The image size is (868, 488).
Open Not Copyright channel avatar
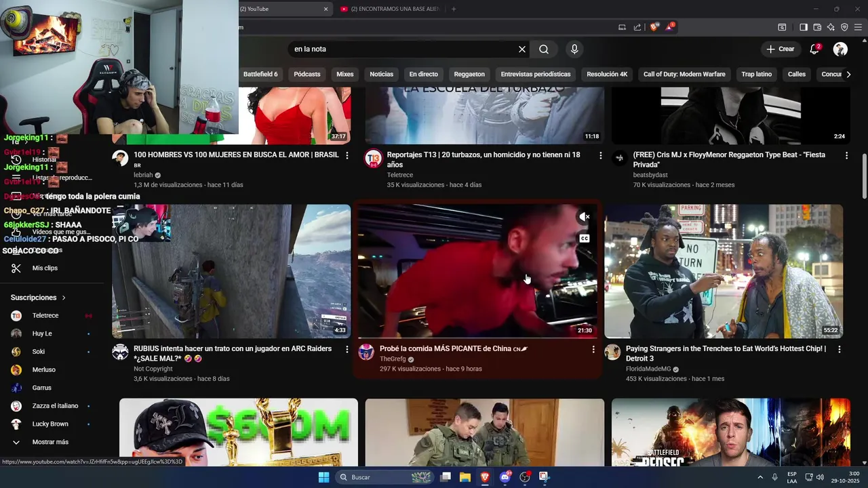[120, 352]
